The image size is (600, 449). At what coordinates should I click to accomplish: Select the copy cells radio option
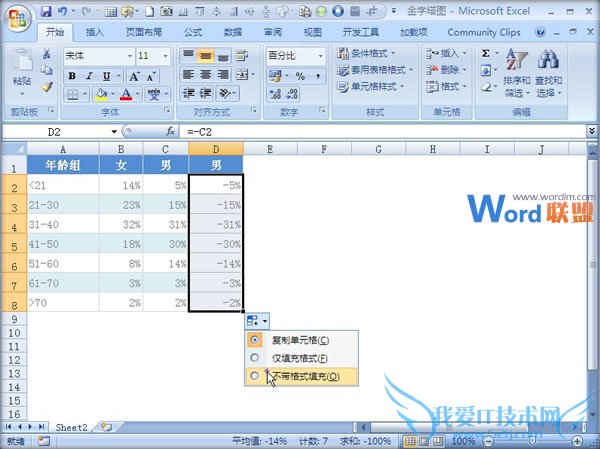[x=254, y=340]
